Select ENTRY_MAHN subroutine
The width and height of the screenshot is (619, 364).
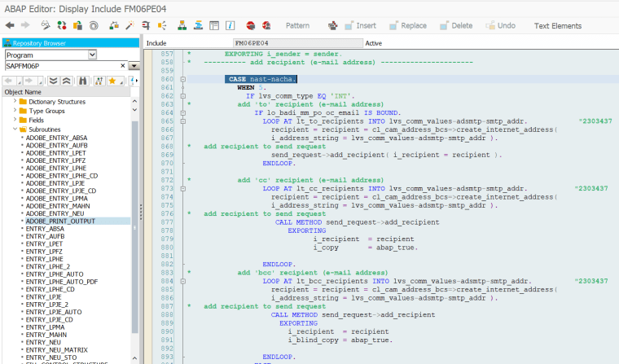(x=46, y=335)
